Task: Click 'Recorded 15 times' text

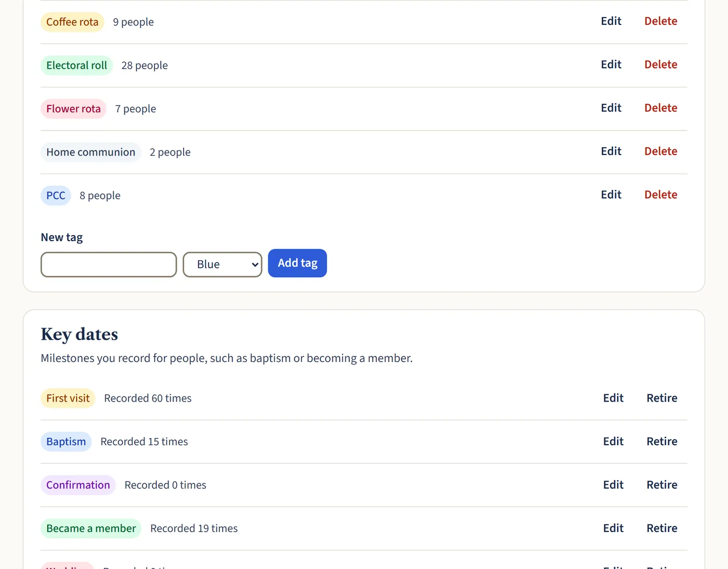Action: (x=144, y=442)
